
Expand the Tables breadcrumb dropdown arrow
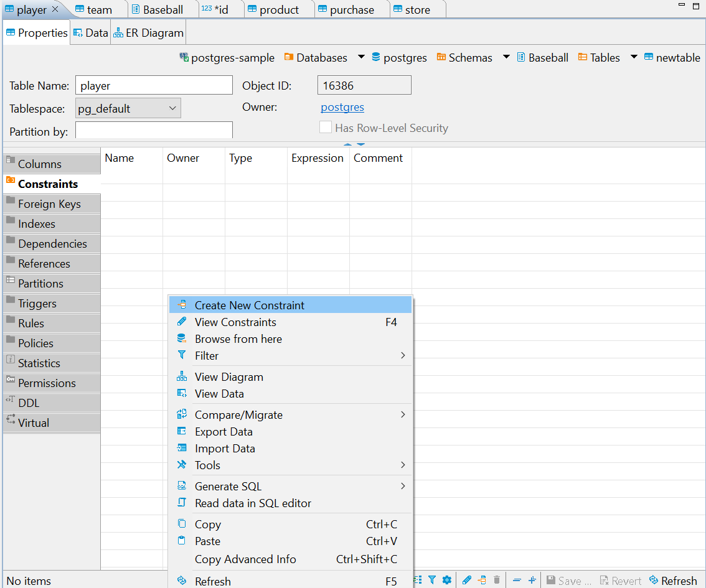(634, 57)
